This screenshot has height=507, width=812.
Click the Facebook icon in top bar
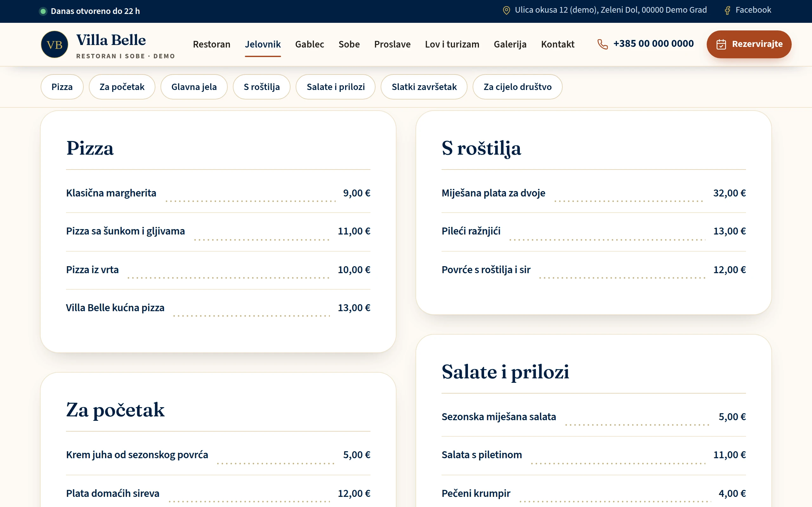(x=727, y=10)
